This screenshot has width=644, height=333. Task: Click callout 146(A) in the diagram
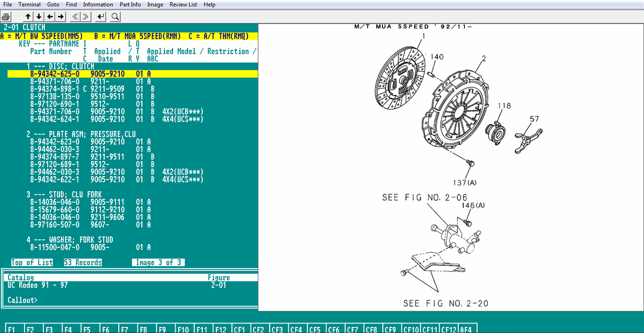(x=473, y=205)
